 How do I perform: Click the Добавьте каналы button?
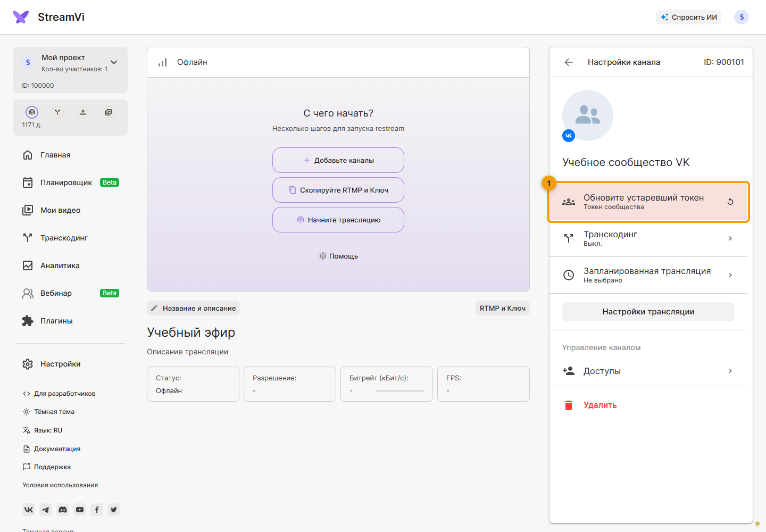click(338, 160)
